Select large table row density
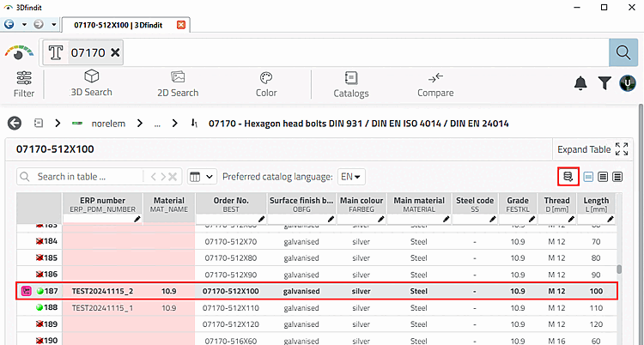The width and height of the screenshot is (644, 345). [x=617, y=177]
